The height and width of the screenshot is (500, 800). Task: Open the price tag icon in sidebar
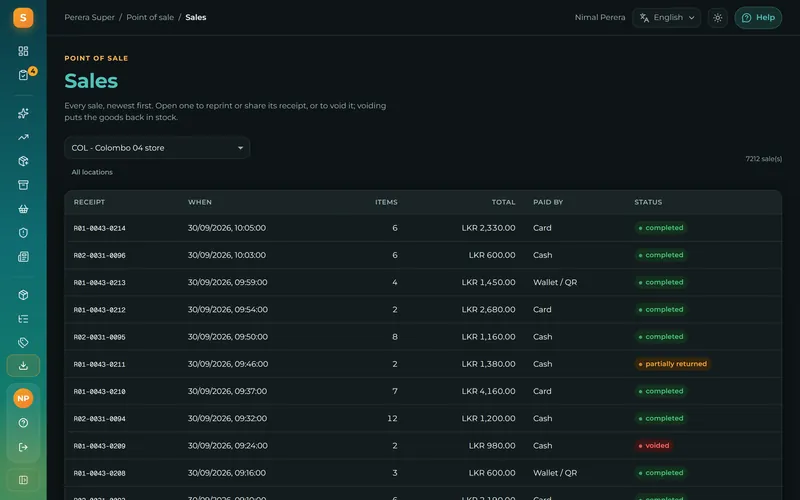23,342
